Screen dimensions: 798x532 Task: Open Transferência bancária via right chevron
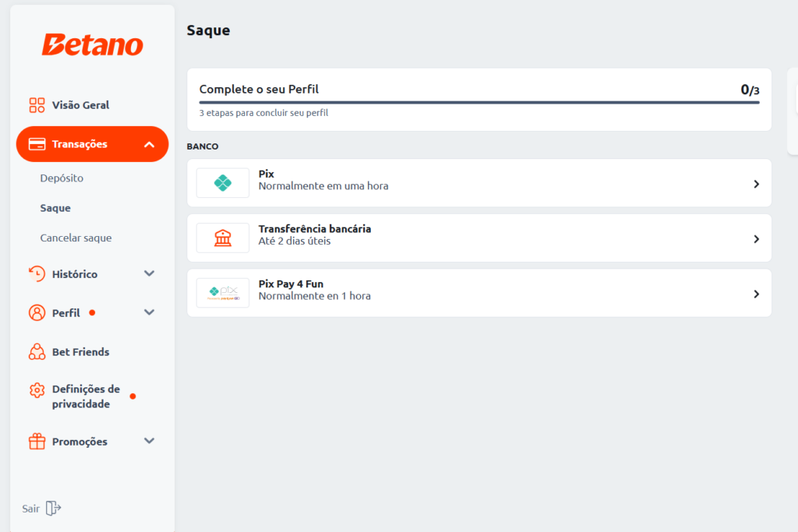756,239
